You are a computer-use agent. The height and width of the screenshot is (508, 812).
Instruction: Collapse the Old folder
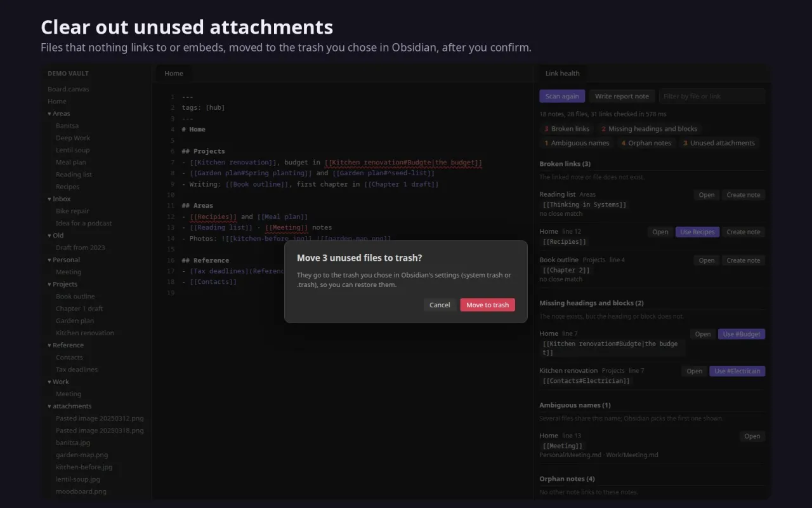click(56, 236)
